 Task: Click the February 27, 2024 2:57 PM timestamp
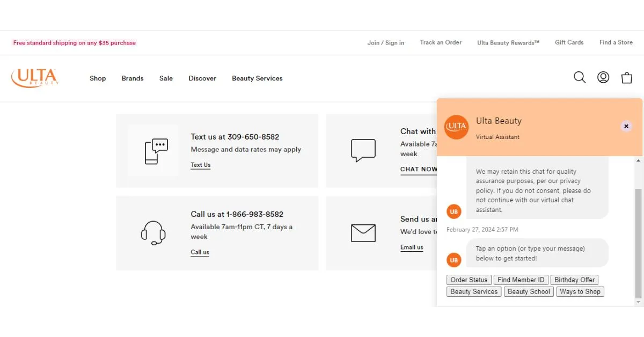[x=482, y=230]
